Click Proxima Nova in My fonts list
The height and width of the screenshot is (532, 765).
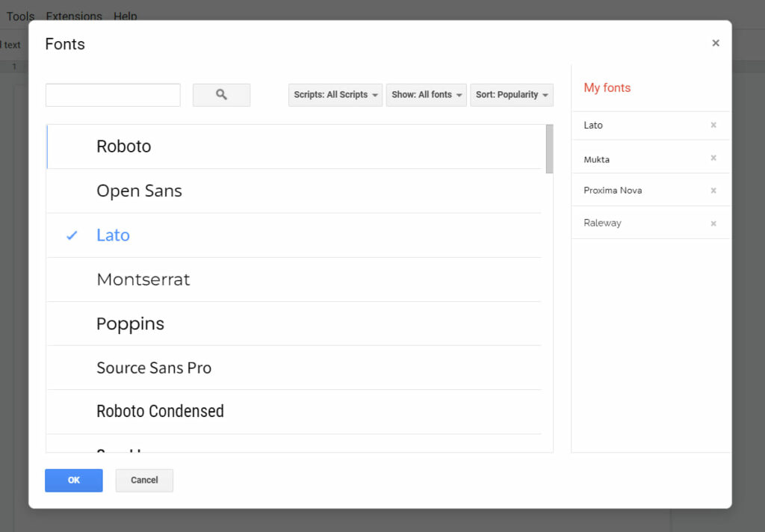point(613,191)
